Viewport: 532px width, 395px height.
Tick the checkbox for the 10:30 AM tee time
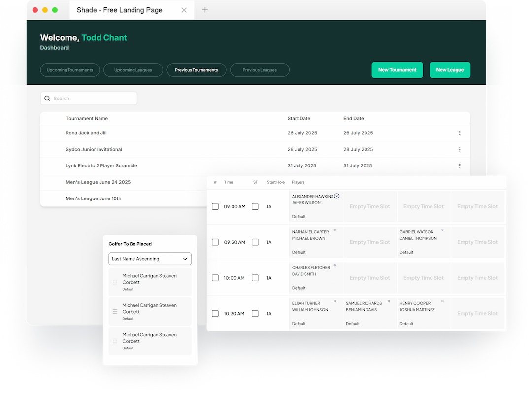215,313
